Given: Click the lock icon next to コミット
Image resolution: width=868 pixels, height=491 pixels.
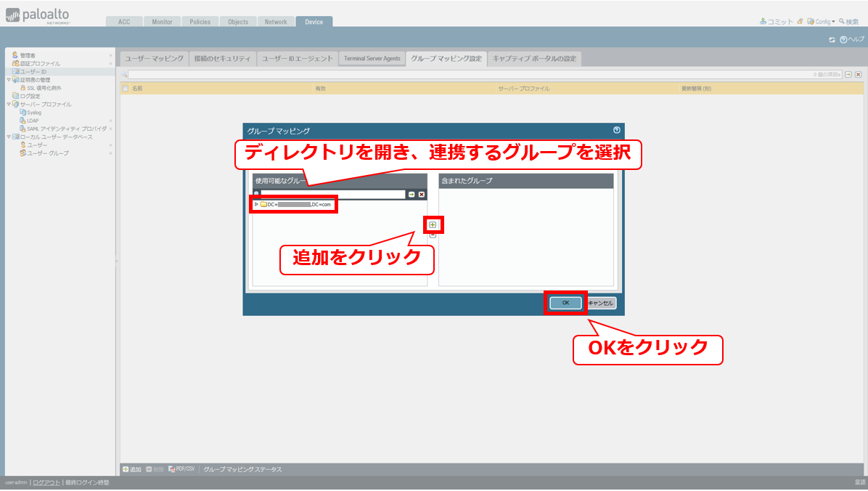Looking at the screenshot, I should (800, 22).
